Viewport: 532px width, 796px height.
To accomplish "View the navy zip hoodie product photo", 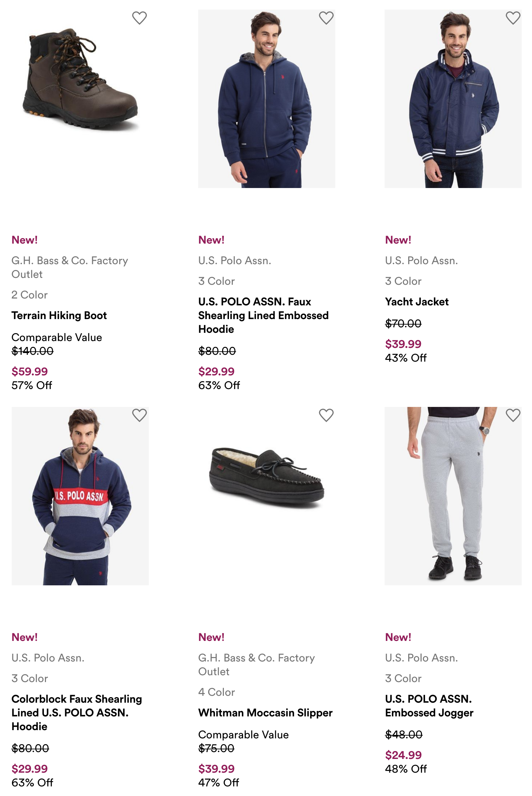I will coord(266,99).
